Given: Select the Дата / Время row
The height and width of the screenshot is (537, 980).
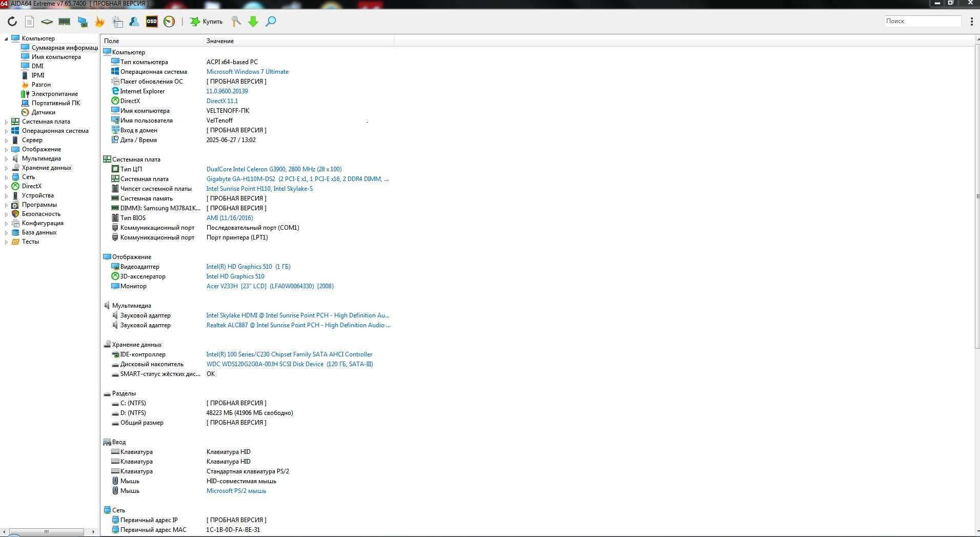Looking at the screenshot, I should point(248,140).
